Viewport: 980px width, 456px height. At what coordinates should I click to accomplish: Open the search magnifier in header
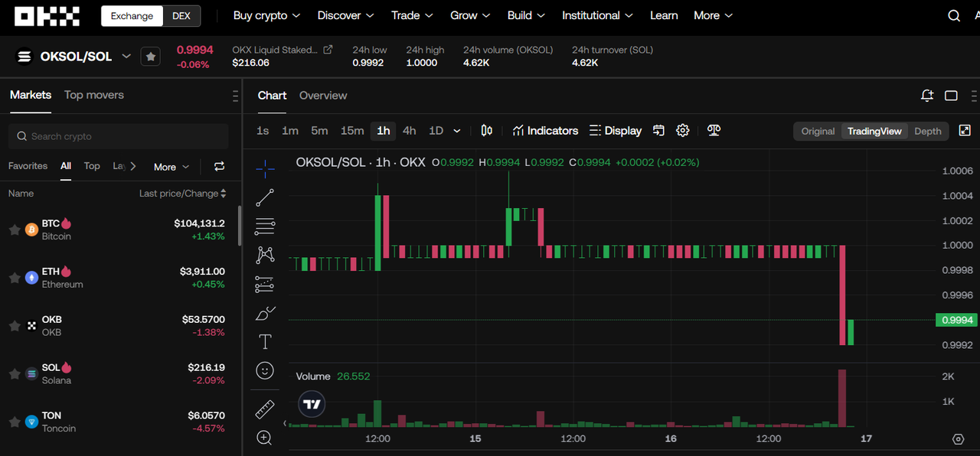click(x=954, y=15)
